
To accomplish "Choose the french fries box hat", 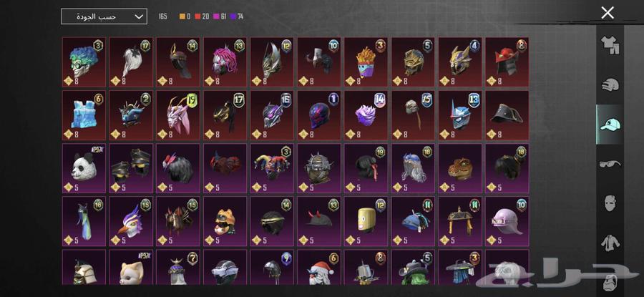I will coord(366,62).
